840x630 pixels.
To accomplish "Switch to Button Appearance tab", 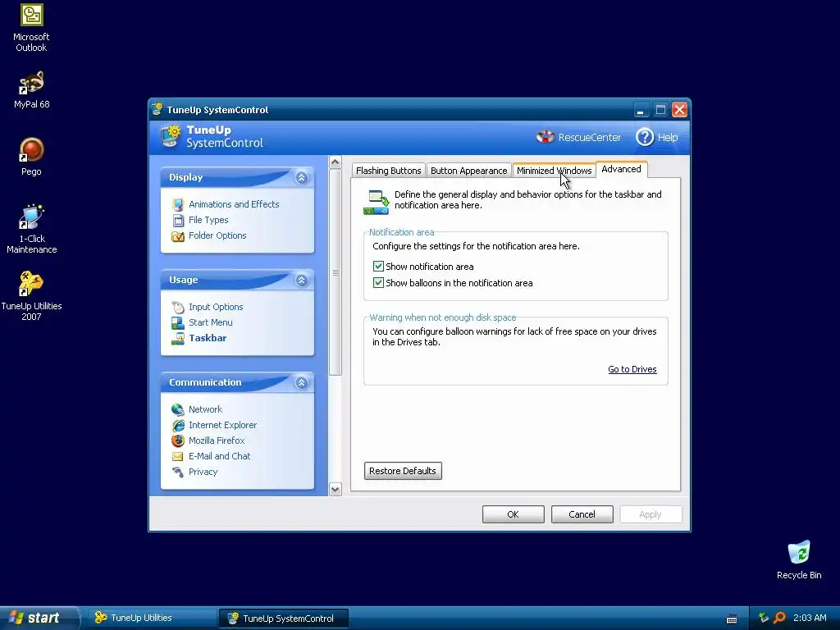I will pos(468,171).
